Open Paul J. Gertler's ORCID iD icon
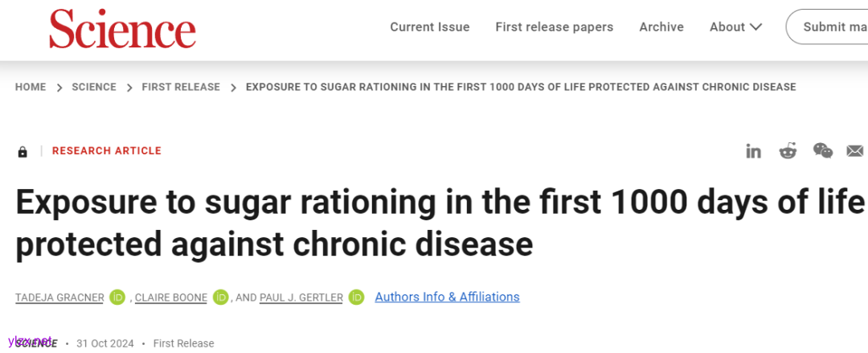868x353 pixels. (357, 298)
